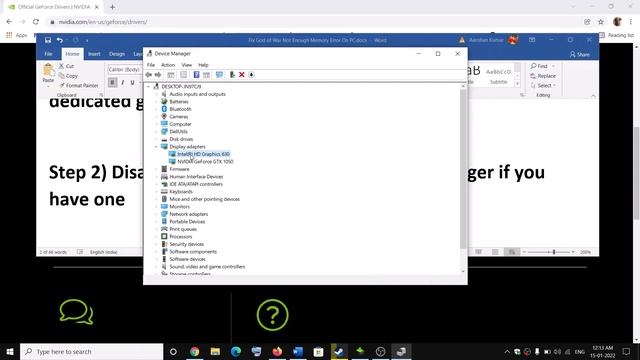Click the Forward arrow in Device Manager toolbar
640x360 pixels.
pyautogui.click(x=158, y=75)
